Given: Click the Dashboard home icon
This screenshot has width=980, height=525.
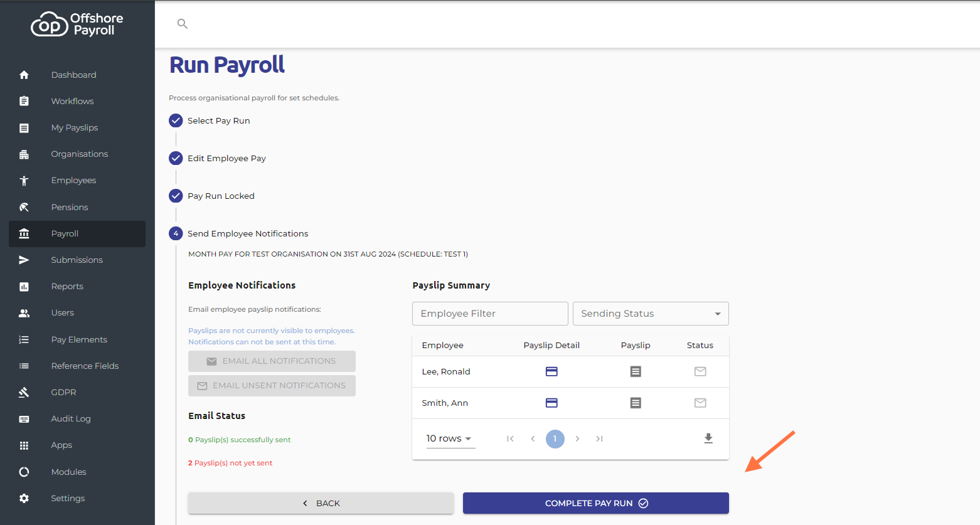Looking at the screenshot, I should pos(24,75).
